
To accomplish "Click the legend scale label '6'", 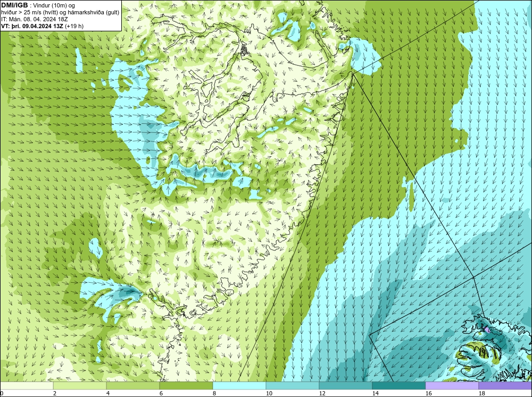I will (161, 393).
